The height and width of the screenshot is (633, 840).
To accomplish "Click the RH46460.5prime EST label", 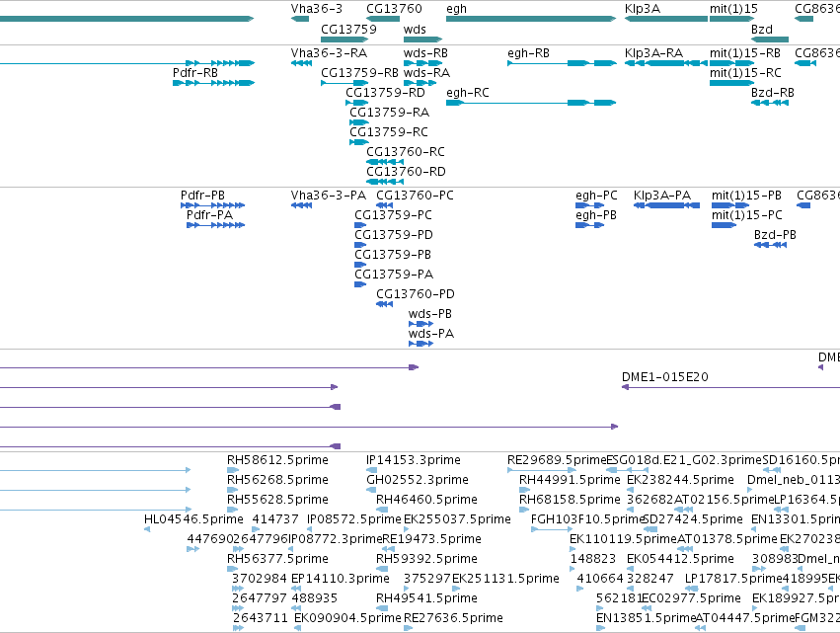I will click(x=426, y=500).
